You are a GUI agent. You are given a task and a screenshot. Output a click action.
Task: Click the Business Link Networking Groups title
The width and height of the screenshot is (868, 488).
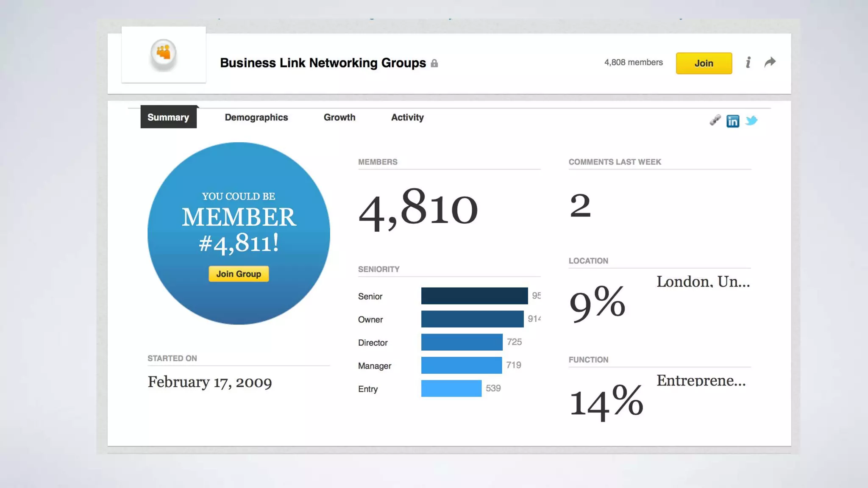coord(323,63)
